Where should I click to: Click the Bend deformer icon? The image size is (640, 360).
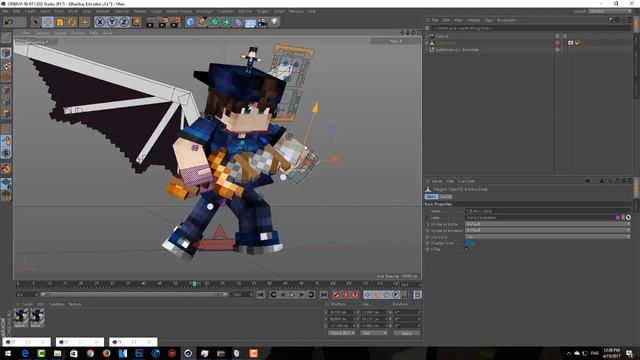[238, 22]
